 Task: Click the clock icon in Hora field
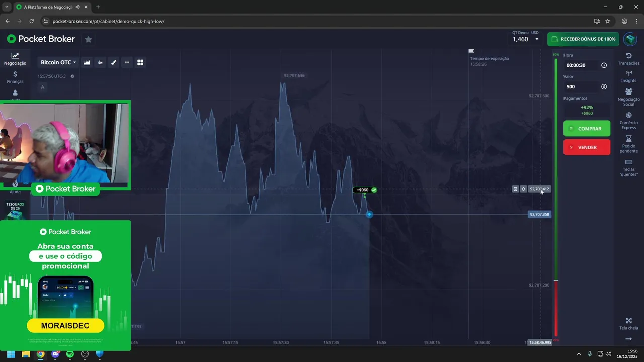(x=604, y=65)
